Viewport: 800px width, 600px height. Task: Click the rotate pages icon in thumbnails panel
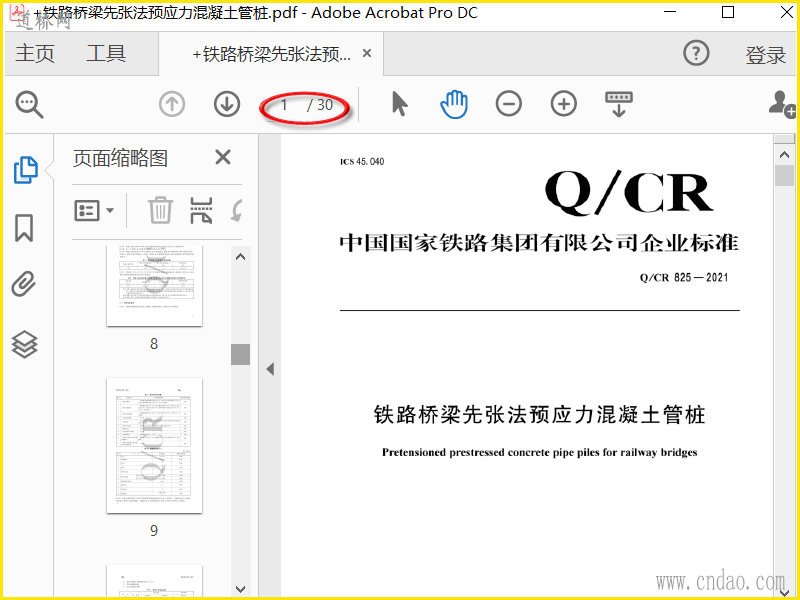pos(236,211)
